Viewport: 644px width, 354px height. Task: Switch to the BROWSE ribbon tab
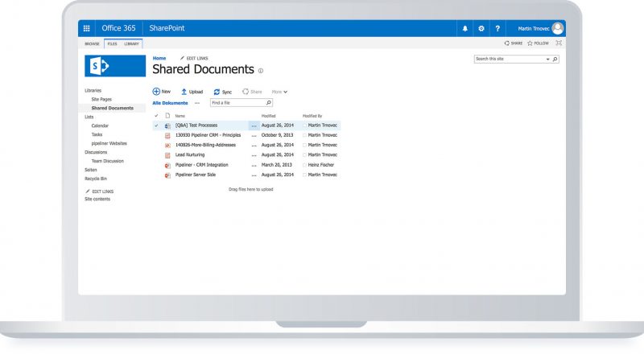(92, 43)
